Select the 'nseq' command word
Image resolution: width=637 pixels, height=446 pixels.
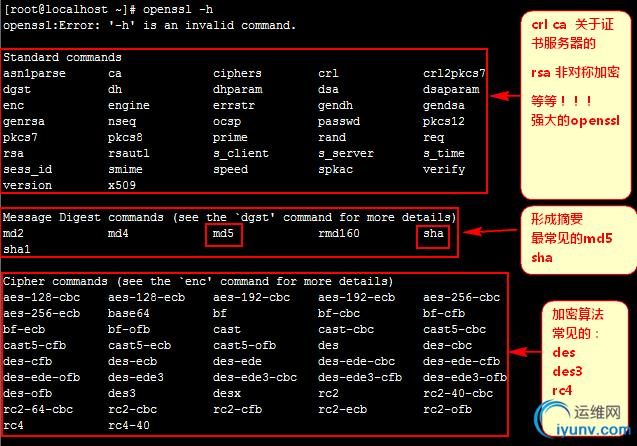click(x=122, y=121)
